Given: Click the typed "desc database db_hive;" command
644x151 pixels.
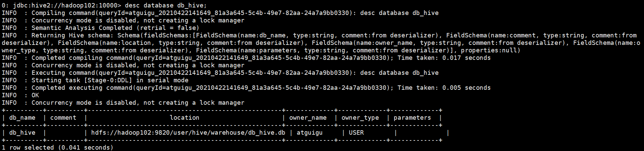Looking at the screenshot, I should pos(166,5).
